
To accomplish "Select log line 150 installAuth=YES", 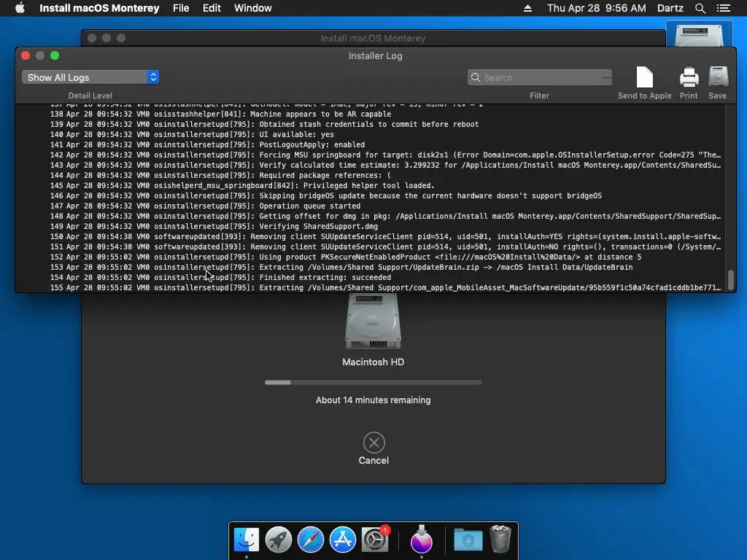I will [371, 237].
